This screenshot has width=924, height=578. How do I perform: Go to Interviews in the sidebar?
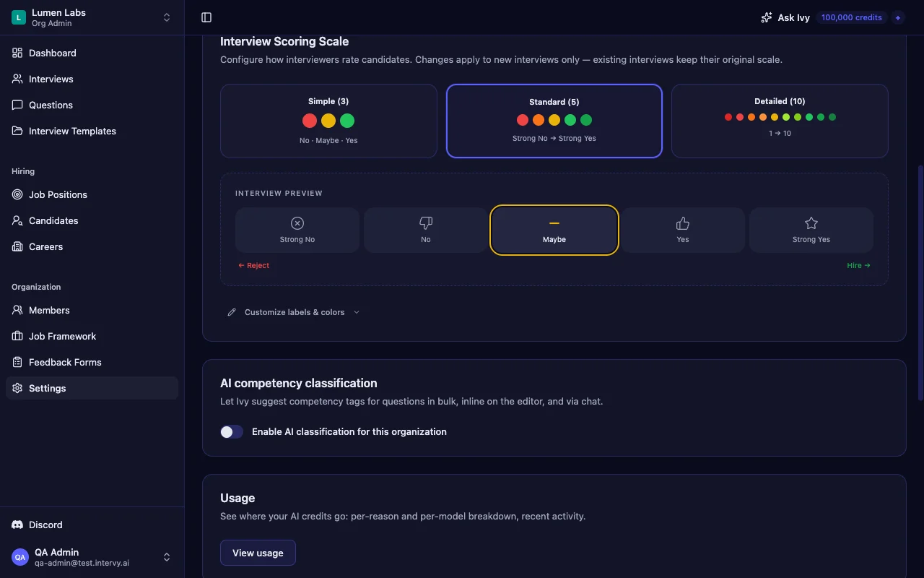(x=92, y=79)
